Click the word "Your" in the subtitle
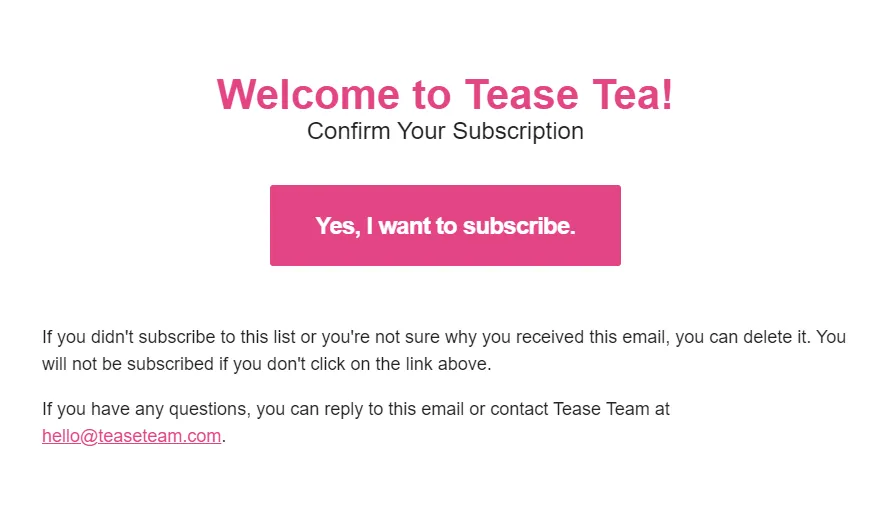Screen dimensions: 889x522 (421, 131)
